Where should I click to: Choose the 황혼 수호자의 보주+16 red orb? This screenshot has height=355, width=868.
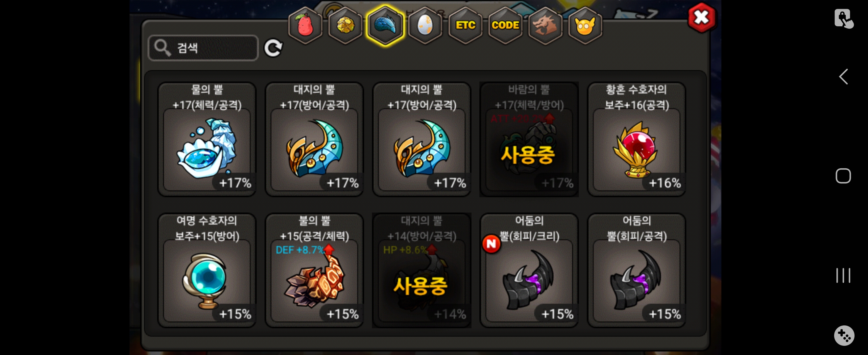click(637, 139)
